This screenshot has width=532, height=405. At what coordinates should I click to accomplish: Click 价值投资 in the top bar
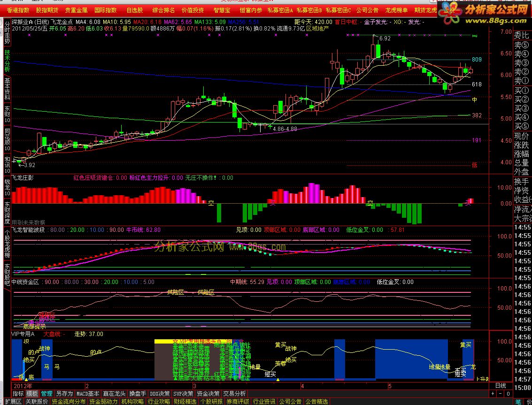(193, 10)
